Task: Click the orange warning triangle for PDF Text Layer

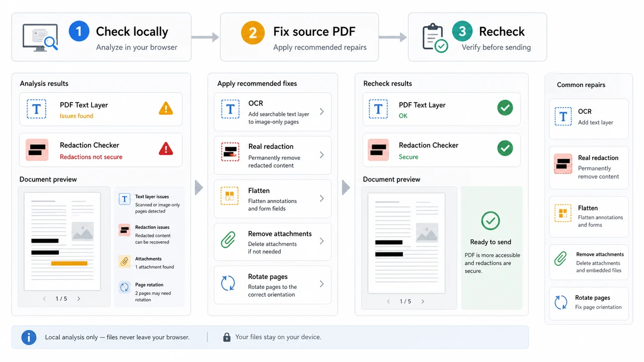Action: [166, 108]
